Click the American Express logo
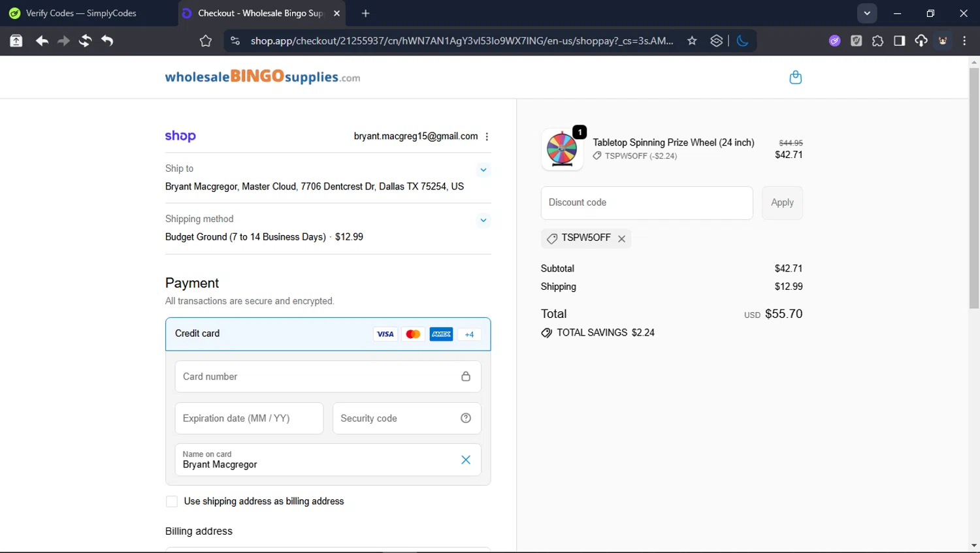Screen dimensions: 980x553 click(441, 334)
